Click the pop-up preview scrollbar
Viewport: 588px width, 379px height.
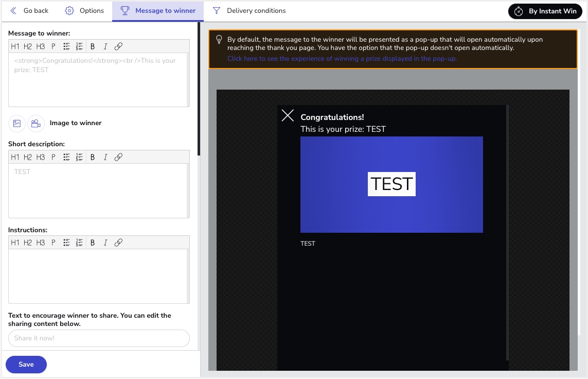[507, 233]
